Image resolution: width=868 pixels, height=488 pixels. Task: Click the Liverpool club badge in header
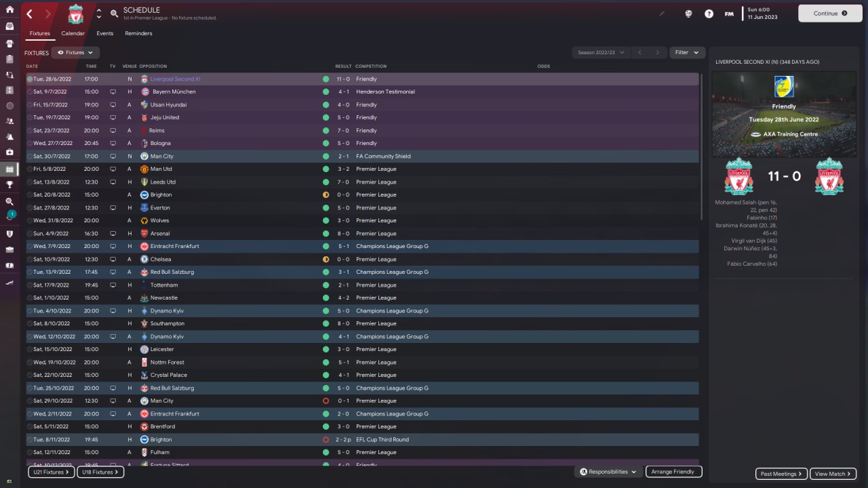76,14
